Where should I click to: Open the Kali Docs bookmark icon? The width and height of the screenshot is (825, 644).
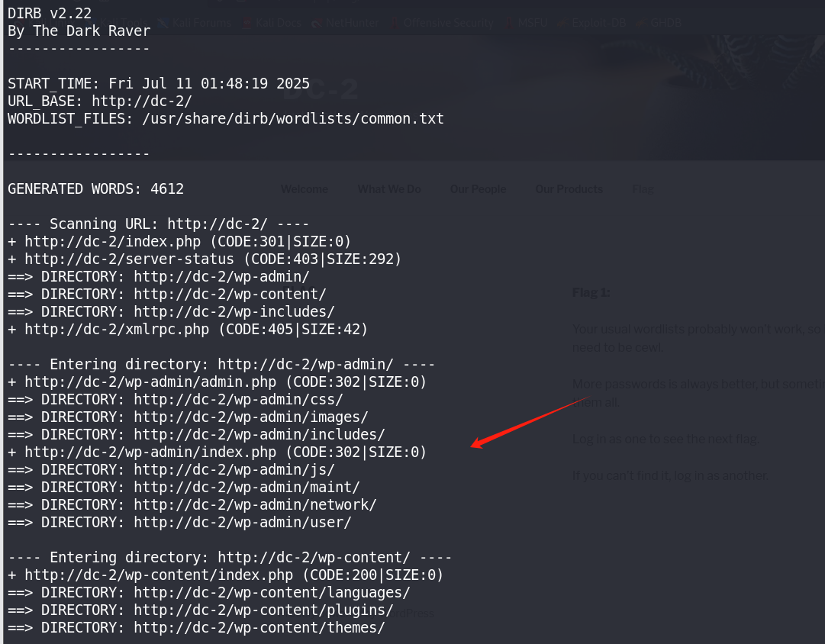[x=247, y=23]
